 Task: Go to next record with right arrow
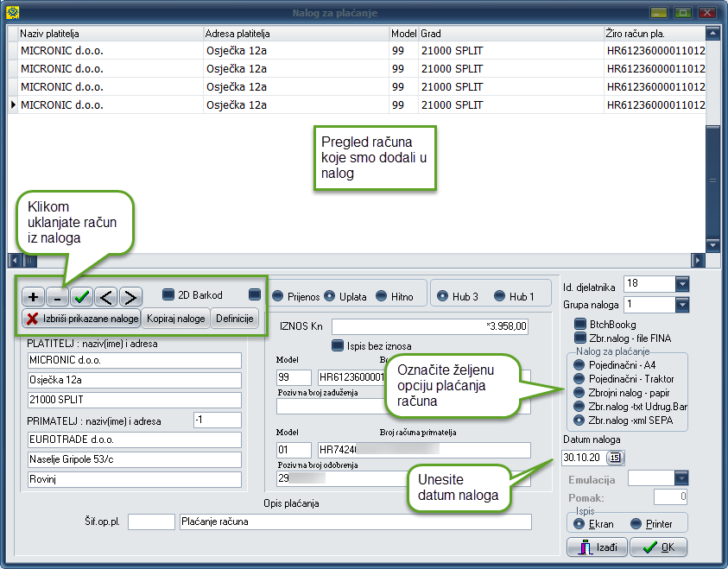130,296
